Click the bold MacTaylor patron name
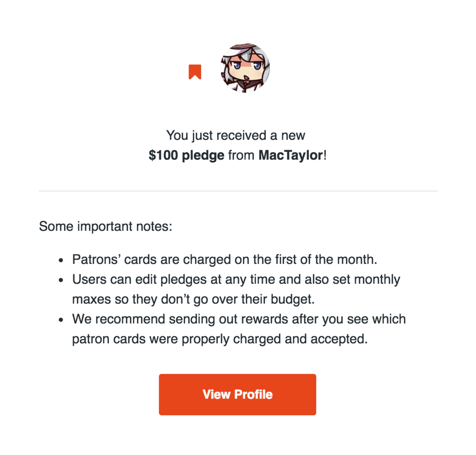The height and width of the screenshot is (455, 476). click(290, 155)
